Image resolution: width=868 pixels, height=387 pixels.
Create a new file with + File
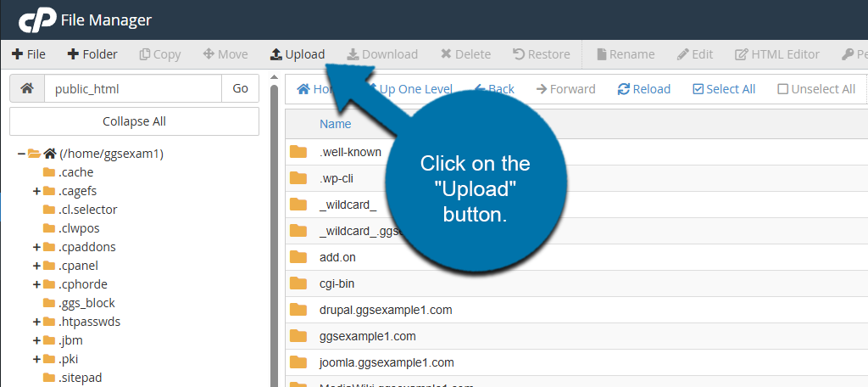29,54
